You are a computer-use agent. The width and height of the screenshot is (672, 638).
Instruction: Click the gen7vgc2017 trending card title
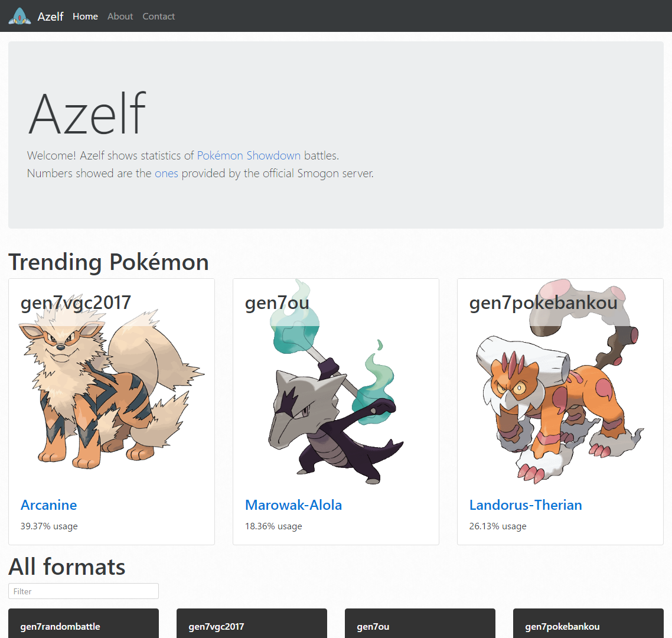point(76,302)
